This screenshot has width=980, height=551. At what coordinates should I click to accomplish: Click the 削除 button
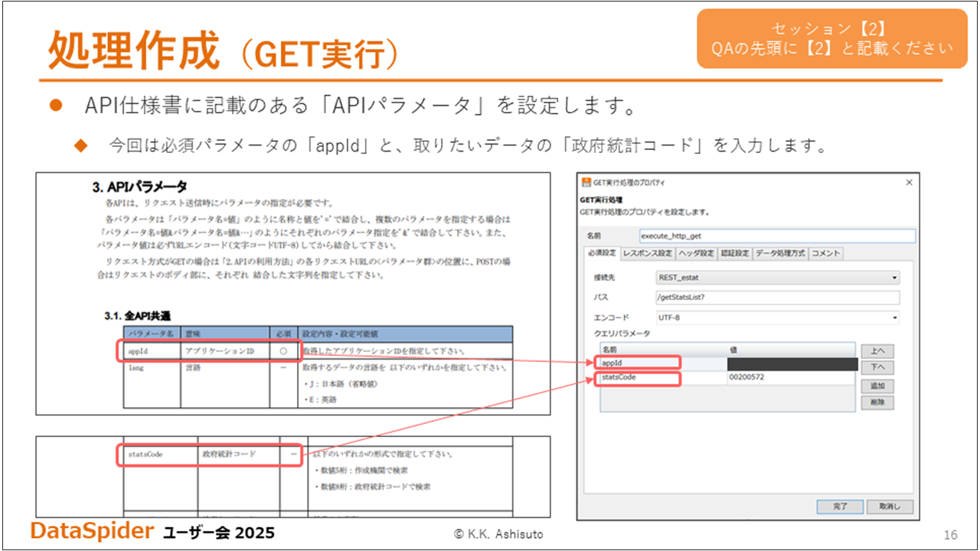click(x=877, y=403)
